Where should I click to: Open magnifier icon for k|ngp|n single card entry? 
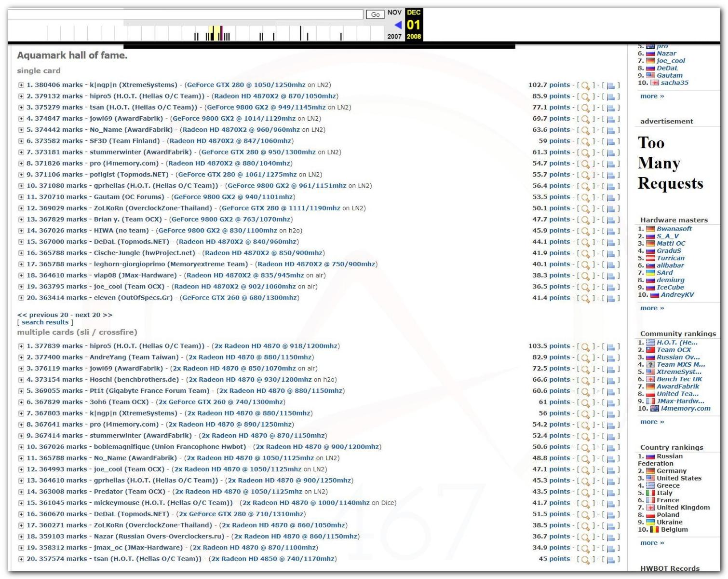pyautogui.click(x=585, y=86)
